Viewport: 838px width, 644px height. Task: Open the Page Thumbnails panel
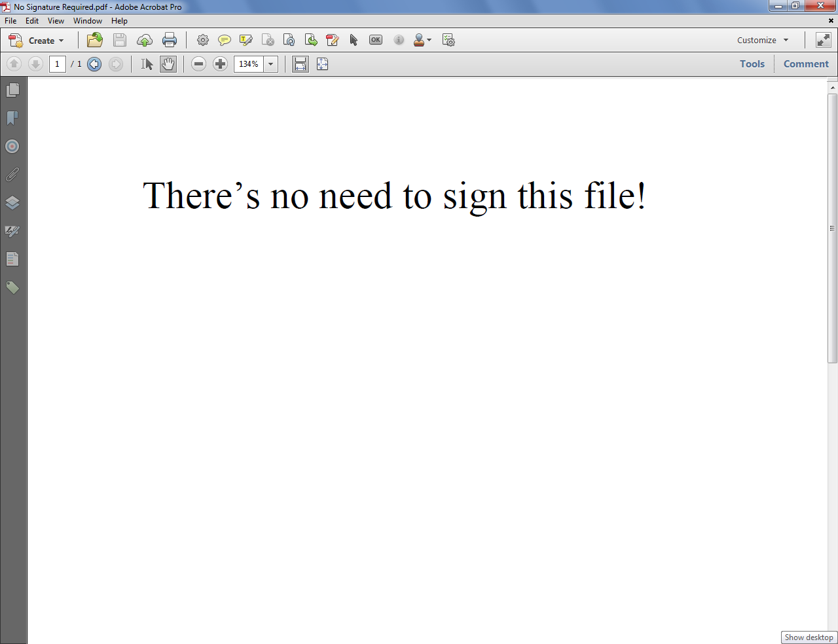12,90
